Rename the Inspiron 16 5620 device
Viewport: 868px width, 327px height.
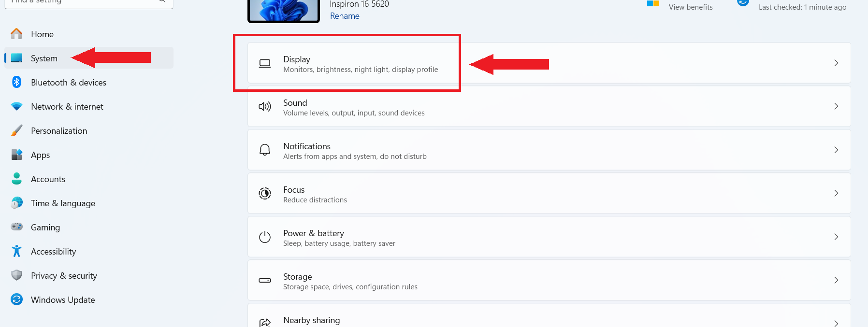(x=345, y=16)
